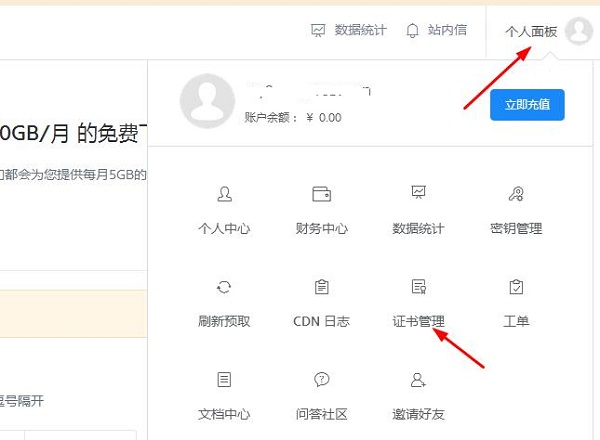The height and width of the screenshot is (440, 600).
Task: Click the top-right avatar icon
Action: coord(578,31)
